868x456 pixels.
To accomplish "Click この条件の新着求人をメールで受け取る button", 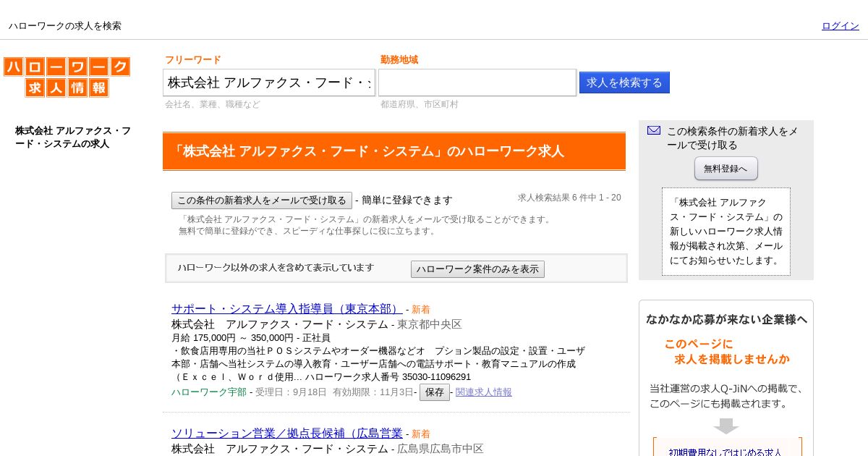I will click(262, 200).
